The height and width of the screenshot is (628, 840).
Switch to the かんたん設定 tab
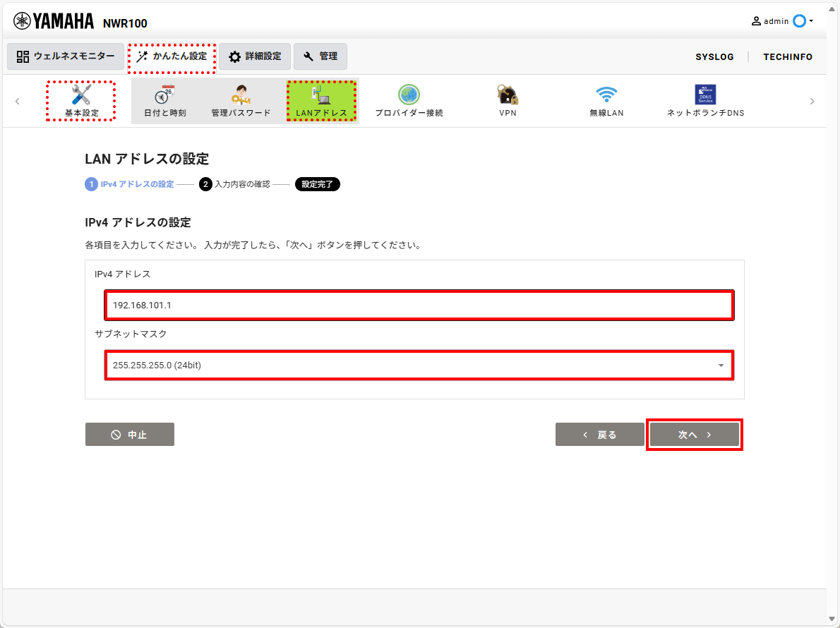pos(172,56)
